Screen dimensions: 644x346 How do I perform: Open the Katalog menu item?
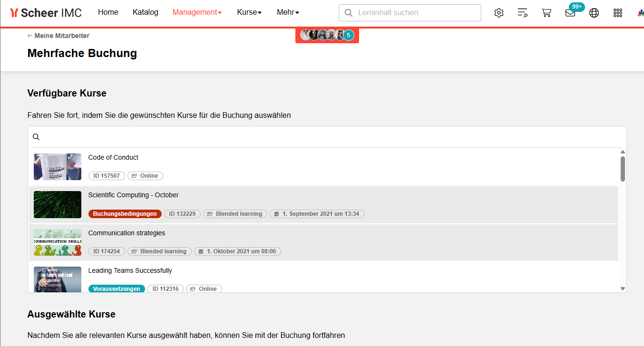tap(146, 12)
